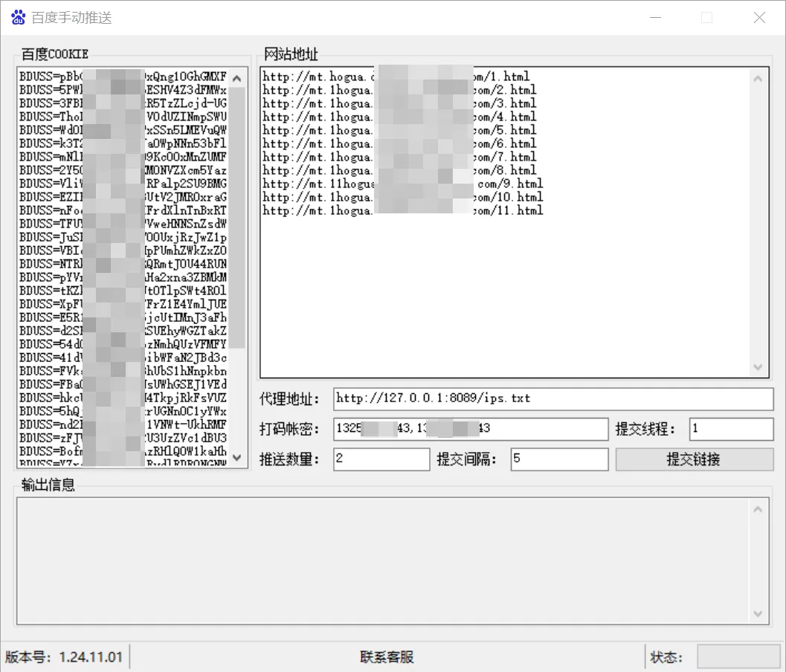Click the cookie line starting BDUSS=FVk
The height and width of the screenshot is (672, 786).
click(123, 372)
